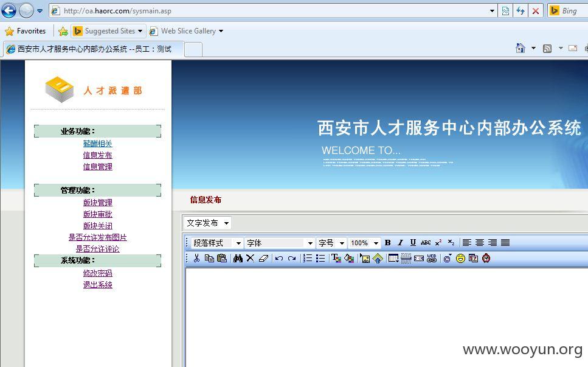Copy selection in editor toolbar
Screen dimensions: 588x367
tap(209, 258)
